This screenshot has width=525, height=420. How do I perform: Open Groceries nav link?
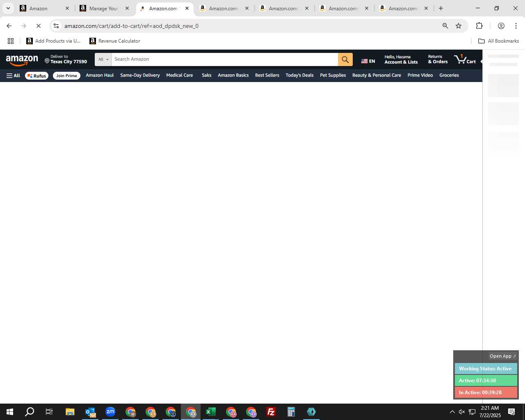click(x=449, y=75)
